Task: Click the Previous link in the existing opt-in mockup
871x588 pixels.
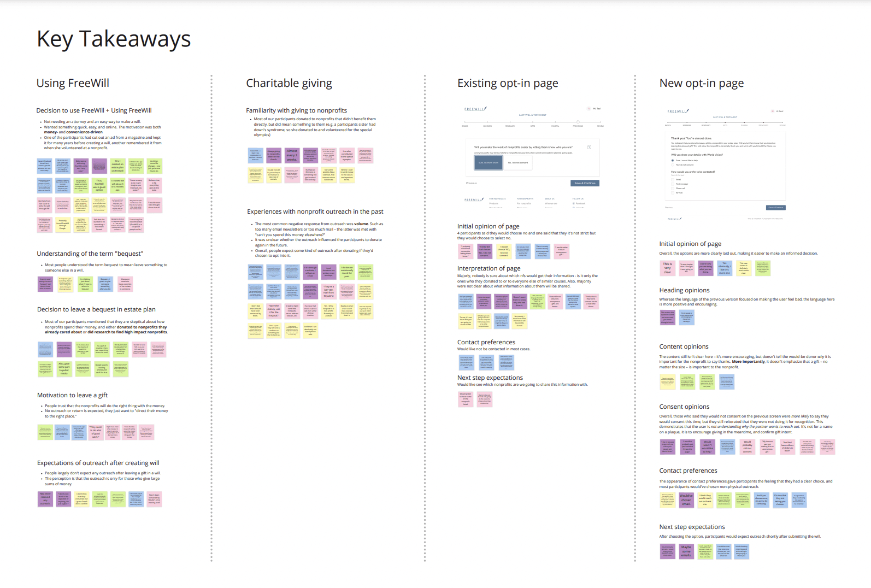Action: (x=472, y=183)
